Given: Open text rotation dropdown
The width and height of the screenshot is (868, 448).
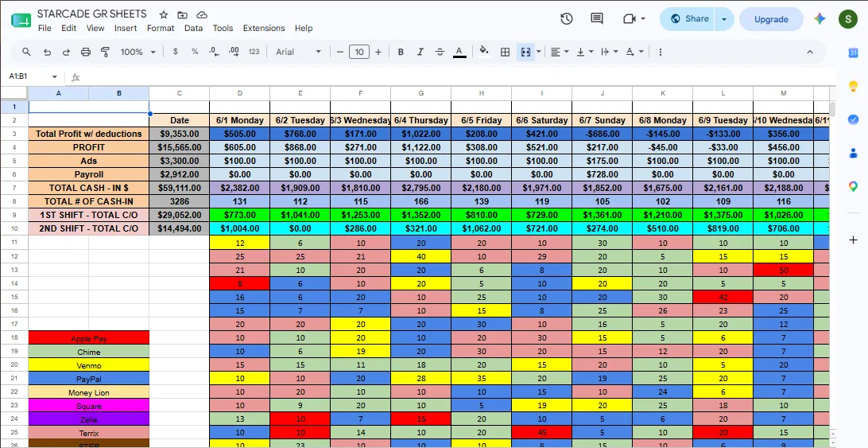Looking at the screenshot, I should 634,52.
